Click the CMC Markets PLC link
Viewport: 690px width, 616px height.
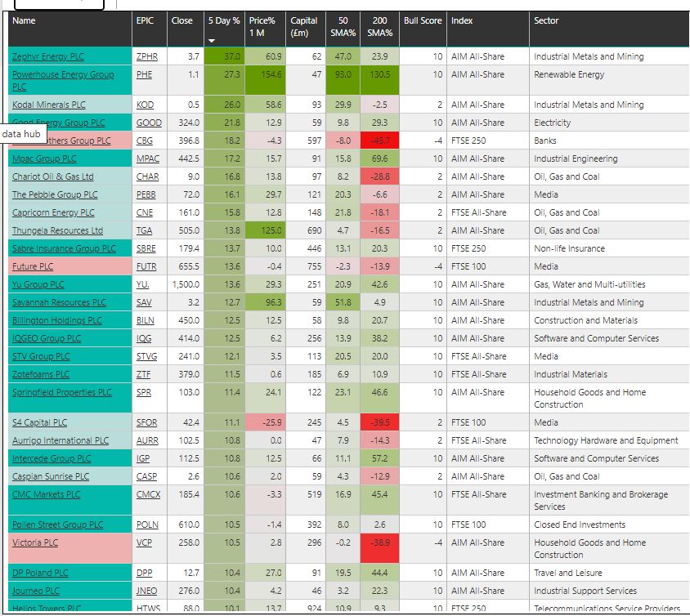[46, 494]
